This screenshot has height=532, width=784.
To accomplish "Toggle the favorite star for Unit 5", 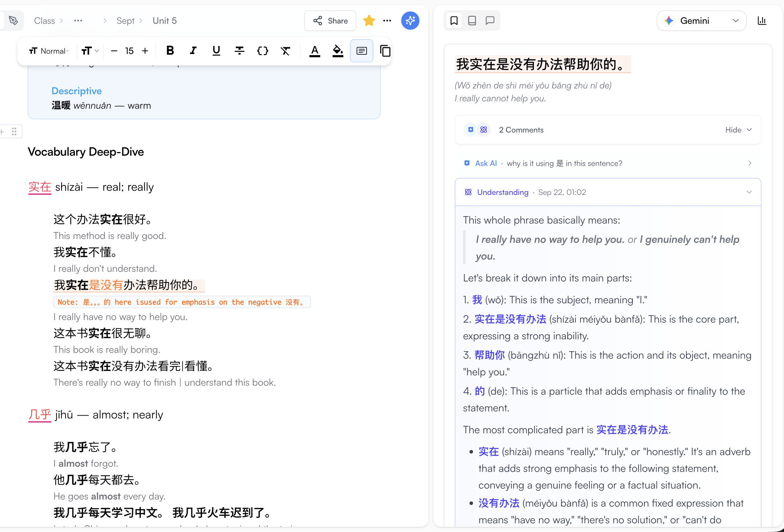I will pos(369,21).
